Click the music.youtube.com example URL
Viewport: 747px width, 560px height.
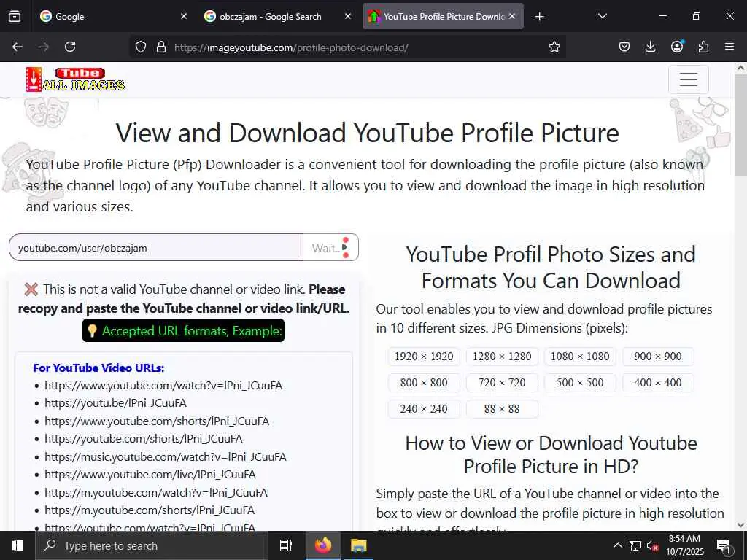[x=166, y=456]
